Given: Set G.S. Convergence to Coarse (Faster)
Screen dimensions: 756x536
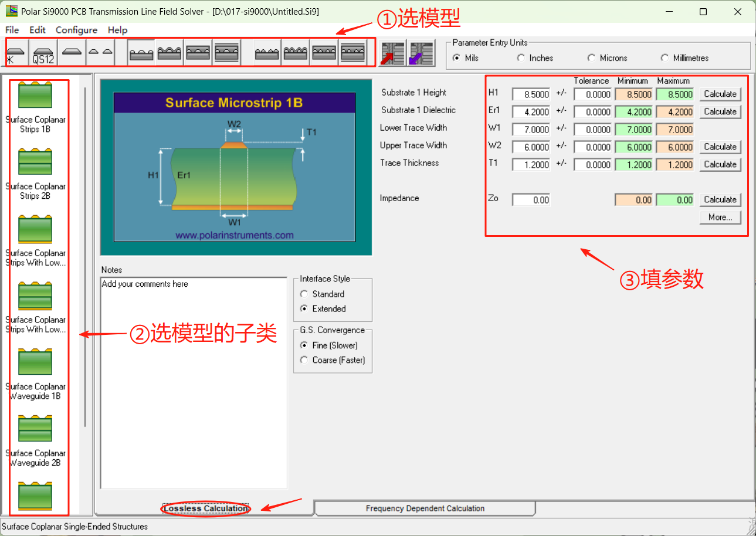Looking at the screenshot, I should tap(304, 360).
